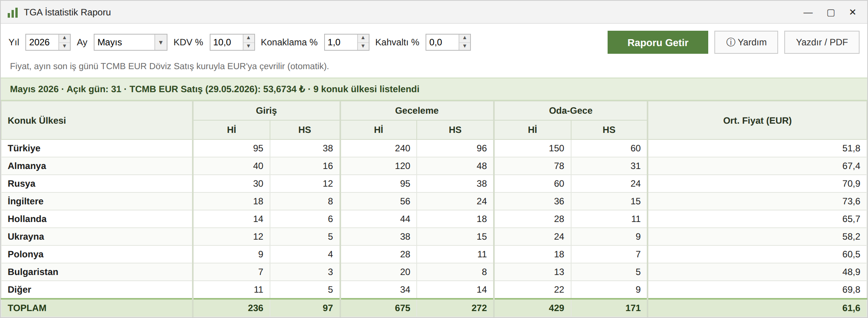
Task: Click Almanya Geceleme Hİ value 120
Action: pyautogui.click(x=403, y=166)
